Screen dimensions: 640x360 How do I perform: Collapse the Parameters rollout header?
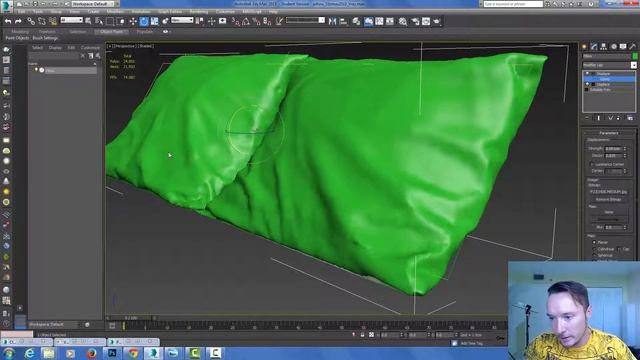(x=609, y=133)
